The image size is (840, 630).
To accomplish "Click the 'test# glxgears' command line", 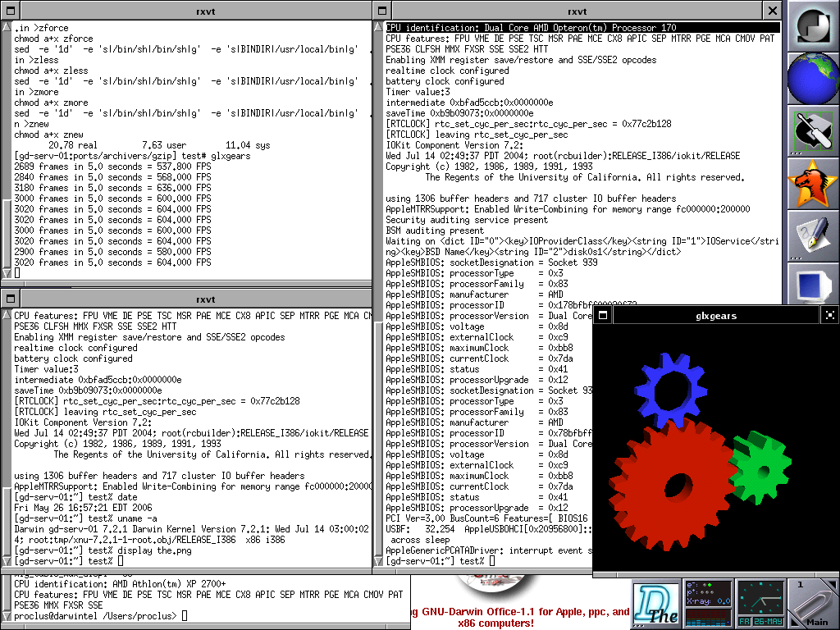I will point(132,155).
